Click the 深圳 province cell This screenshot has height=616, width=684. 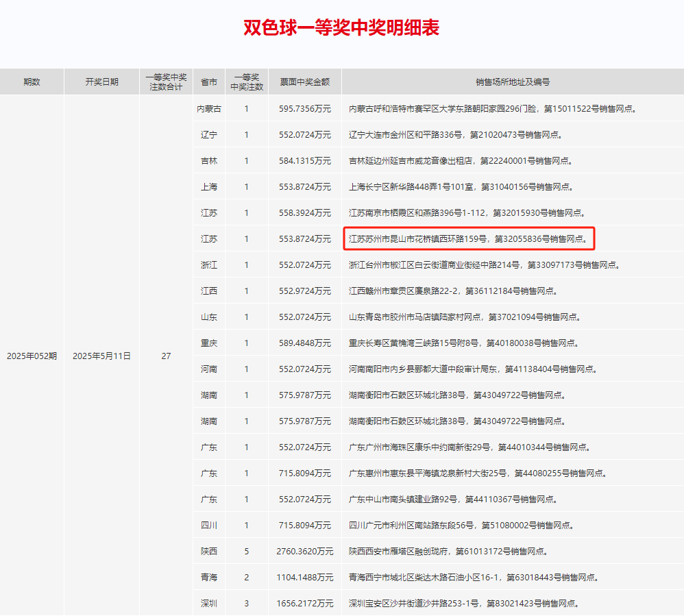(x=208, y=604)
